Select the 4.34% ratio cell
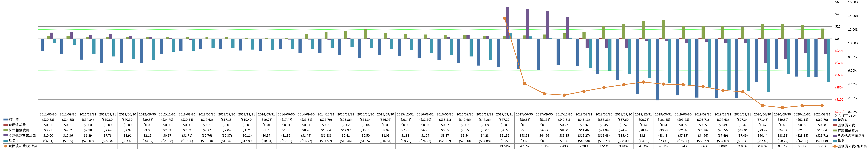 tap(643, 146)
